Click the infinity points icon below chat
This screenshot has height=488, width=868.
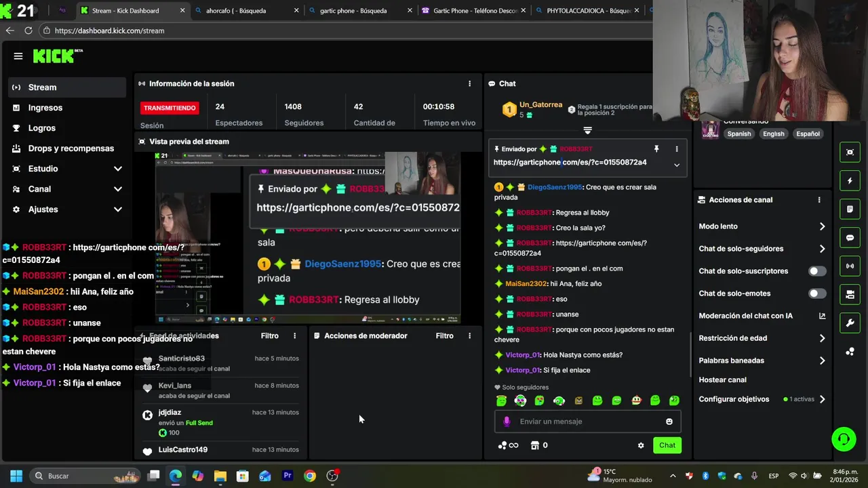[508, 445]
